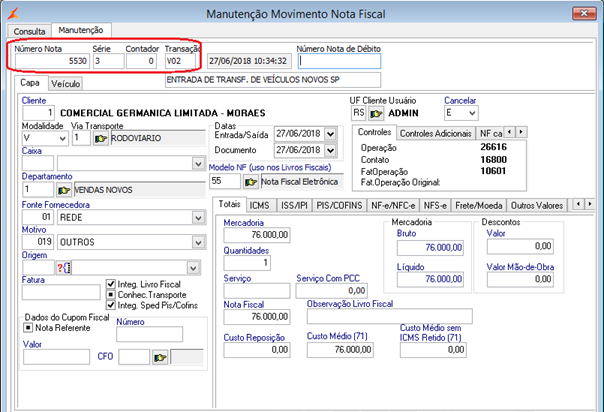This screenshot has width=604, height=412.
Task: Click the lookup icon beside CFO field
Action: coord(160,358)
